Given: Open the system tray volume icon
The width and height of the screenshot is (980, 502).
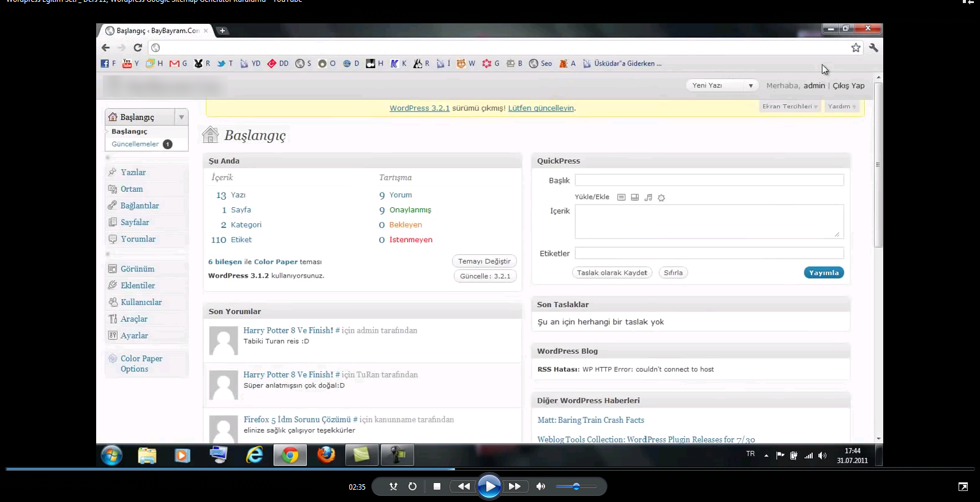Looking at the screenshot, I should [x=822, y=455].
